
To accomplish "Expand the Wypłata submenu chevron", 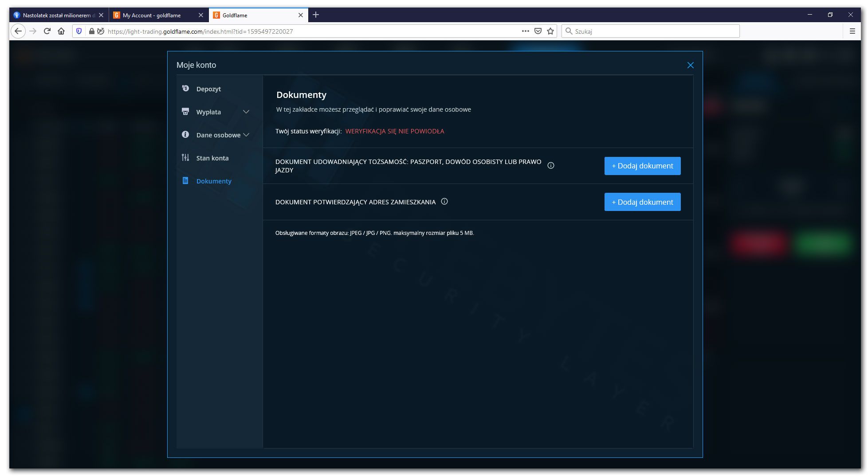I will [x=246, y=112].
